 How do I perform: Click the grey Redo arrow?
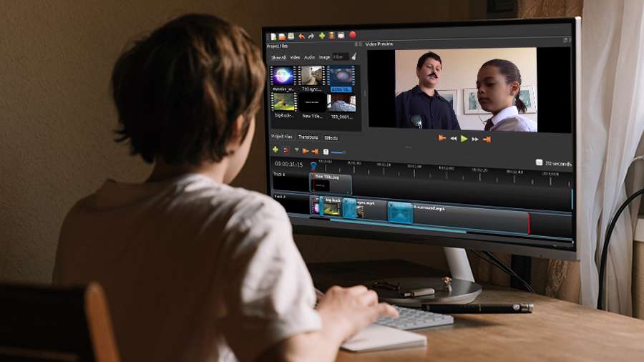(311, 36)
